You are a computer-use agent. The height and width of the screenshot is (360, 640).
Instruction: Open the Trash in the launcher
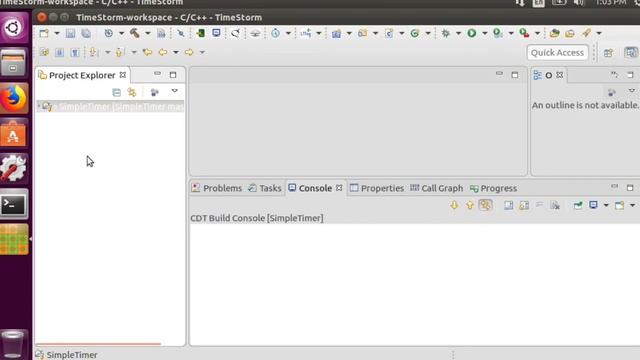pos(13,344)
